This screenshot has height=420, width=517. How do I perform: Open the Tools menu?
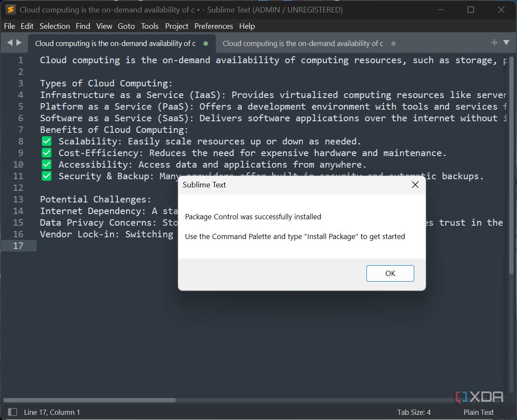coord(150,26)
